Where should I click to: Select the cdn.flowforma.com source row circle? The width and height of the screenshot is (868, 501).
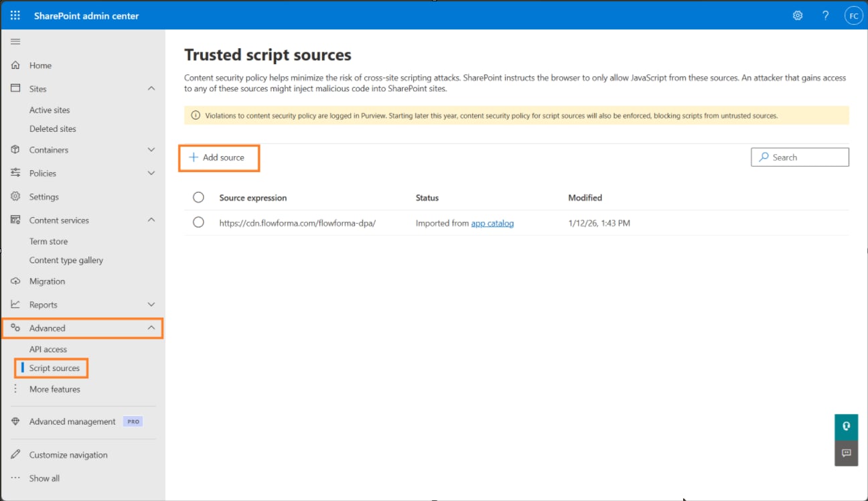(x=198, y=222)
